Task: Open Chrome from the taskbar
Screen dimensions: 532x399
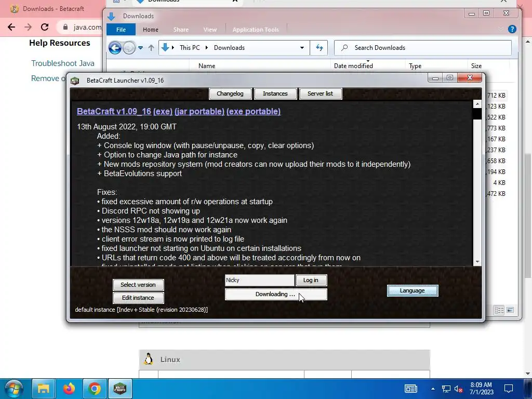Action: (x=95, y=389)
